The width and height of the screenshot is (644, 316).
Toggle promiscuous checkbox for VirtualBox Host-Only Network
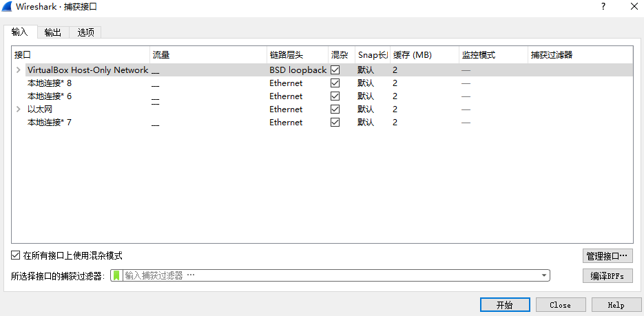click(x=335, y=70)
